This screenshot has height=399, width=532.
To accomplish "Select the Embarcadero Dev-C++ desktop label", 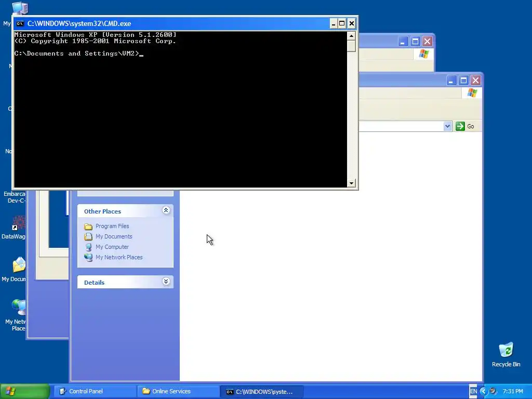I will (14, 197).
